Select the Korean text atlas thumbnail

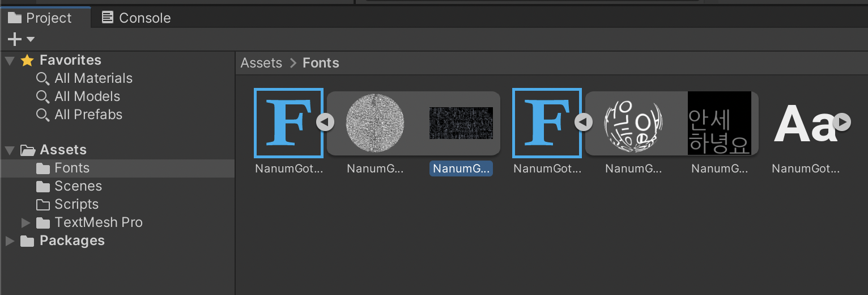(x=720, y=123)
